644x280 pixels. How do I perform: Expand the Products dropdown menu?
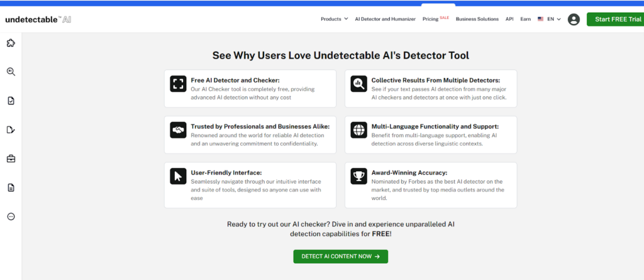(x=334, y=20)
